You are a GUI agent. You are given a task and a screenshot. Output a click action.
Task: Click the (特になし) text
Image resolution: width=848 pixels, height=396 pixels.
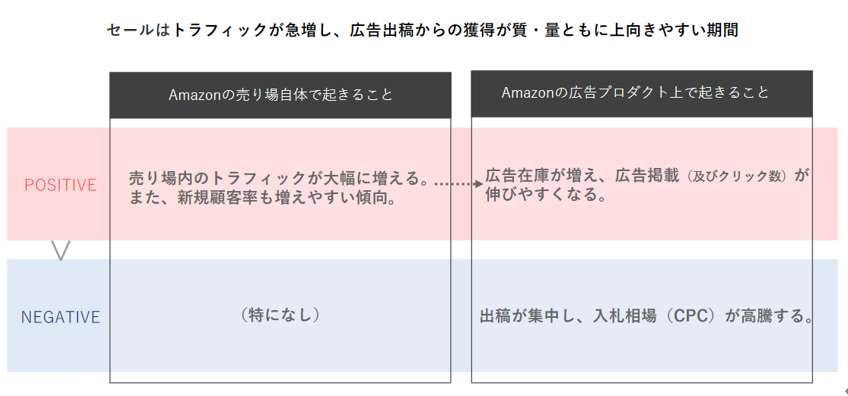(280, 315)
